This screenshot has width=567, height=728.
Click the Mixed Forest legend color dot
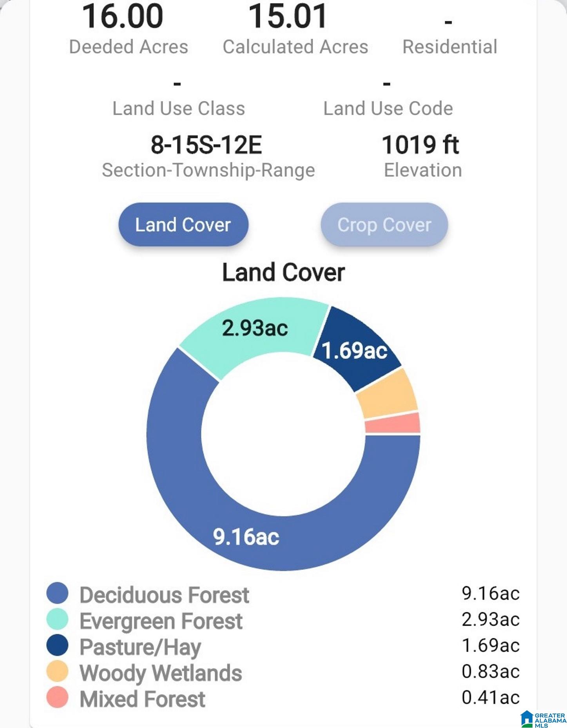point(57,697)
